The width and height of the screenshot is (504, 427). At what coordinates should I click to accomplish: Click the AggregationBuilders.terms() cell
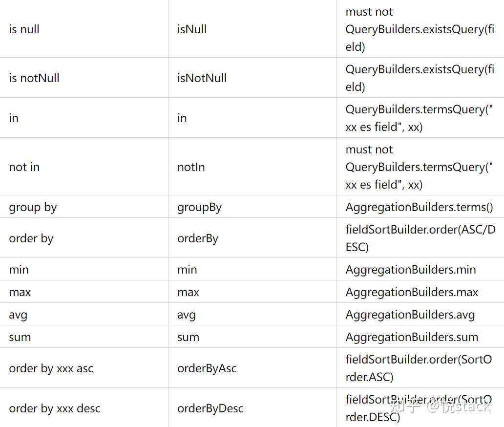[419, 207]
